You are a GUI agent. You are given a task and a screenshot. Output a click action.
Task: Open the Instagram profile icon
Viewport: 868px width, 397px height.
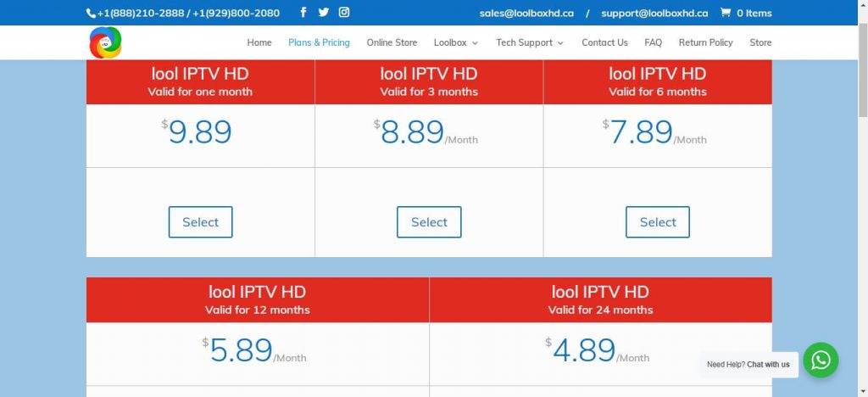(x=344, y=12)
